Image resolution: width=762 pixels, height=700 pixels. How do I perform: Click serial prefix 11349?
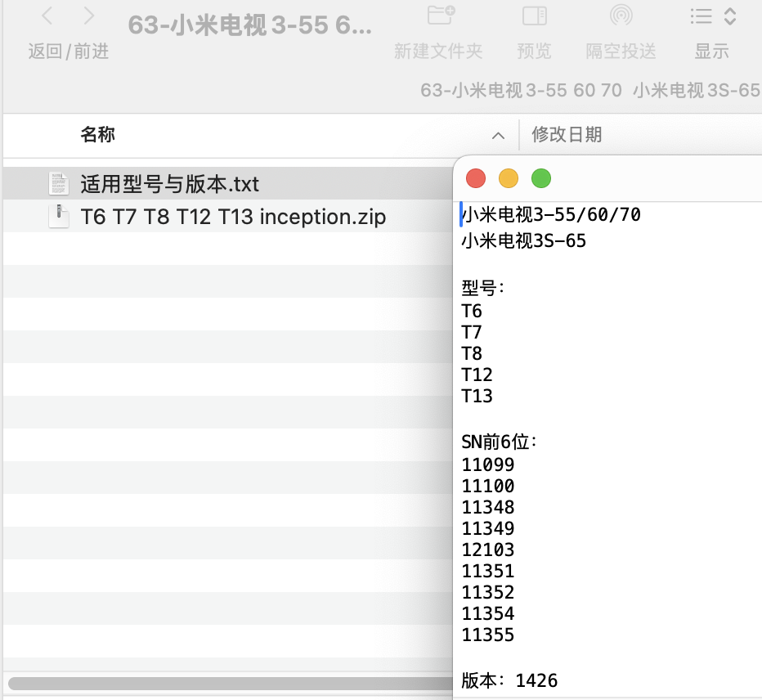[488, 528]
